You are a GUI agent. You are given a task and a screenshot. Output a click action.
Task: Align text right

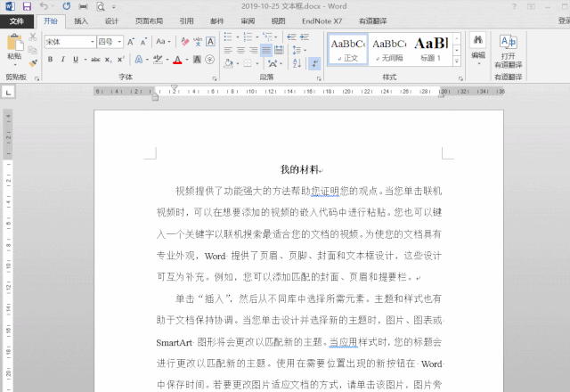[x=253, y=50]
